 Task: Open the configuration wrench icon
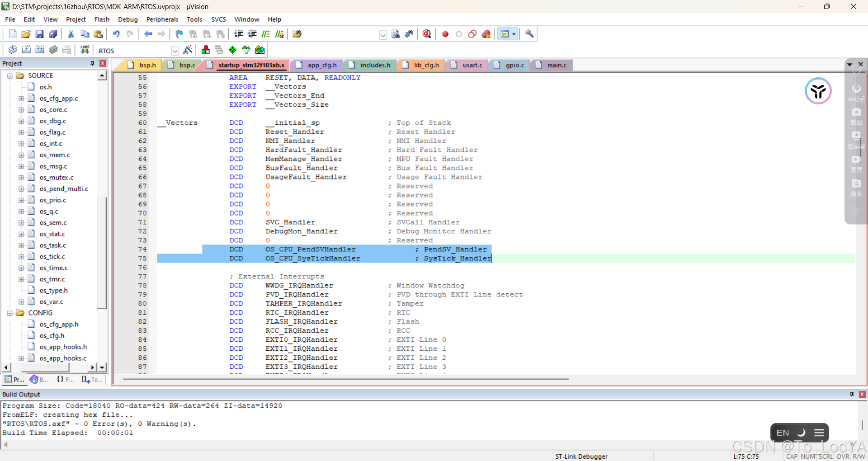tap(529, 34)
